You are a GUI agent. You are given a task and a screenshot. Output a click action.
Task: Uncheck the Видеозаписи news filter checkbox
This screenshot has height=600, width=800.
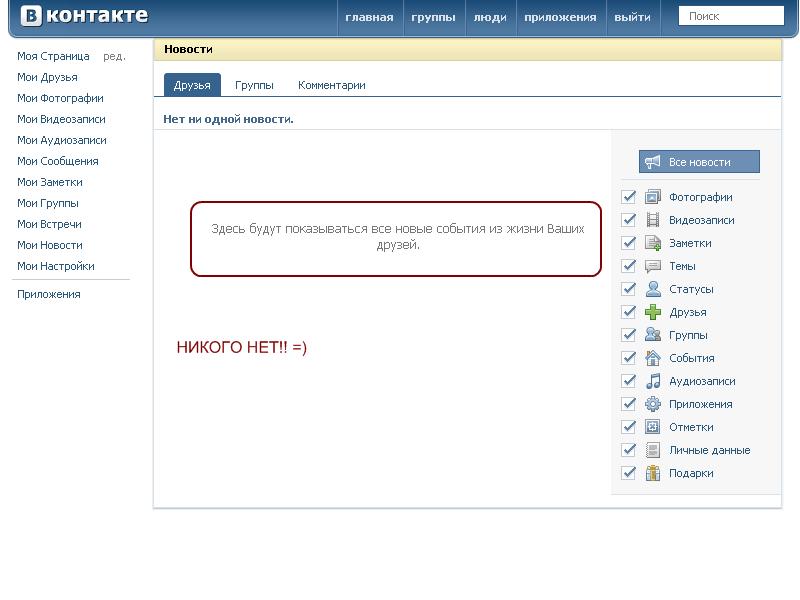(629, 220)
